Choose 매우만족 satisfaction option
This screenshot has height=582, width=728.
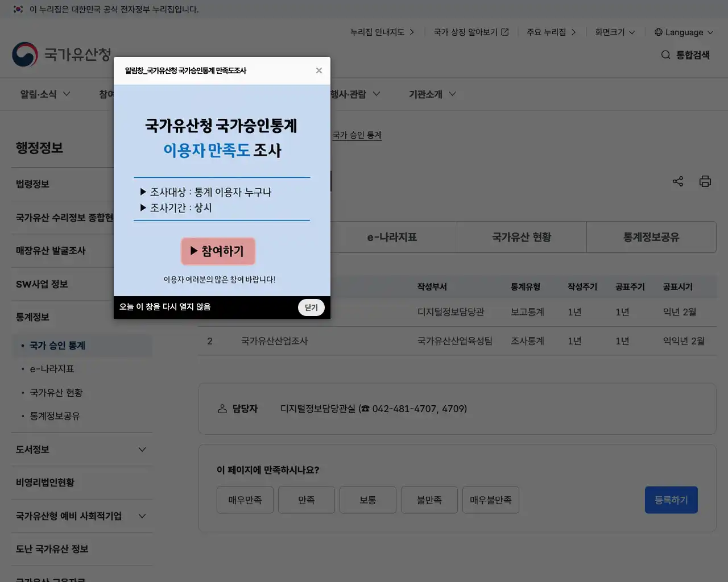click(x=245, y=500)
